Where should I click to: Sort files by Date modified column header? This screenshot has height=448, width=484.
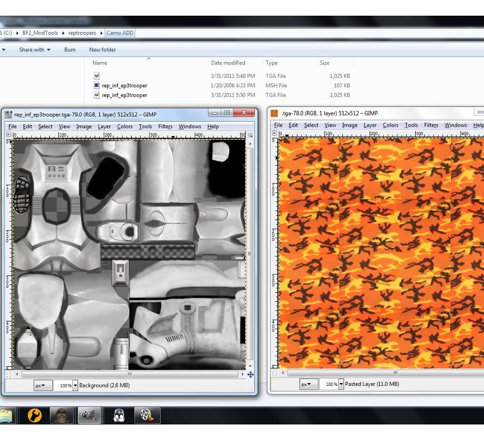(228, 63)
